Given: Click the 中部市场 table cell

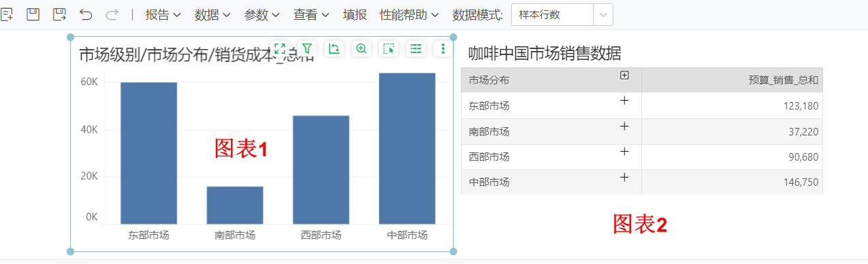Looking at the screenshot, I should (x=551, y=182).
